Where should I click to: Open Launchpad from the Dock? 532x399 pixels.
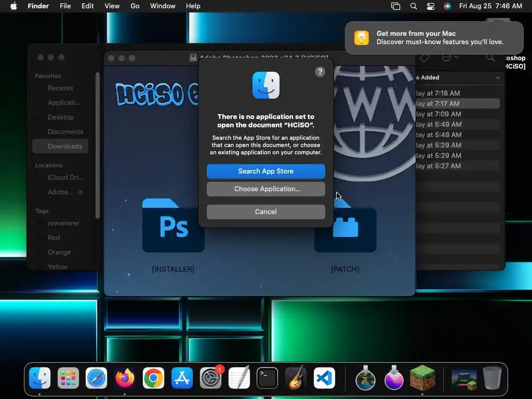[x=68, y=378]
